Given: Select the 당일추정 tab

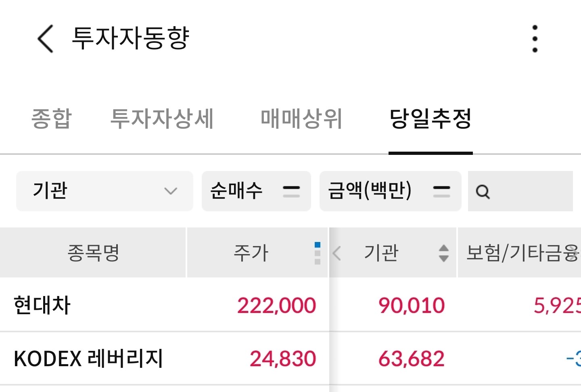Looking at the screenshot, I should pos(431,119).
